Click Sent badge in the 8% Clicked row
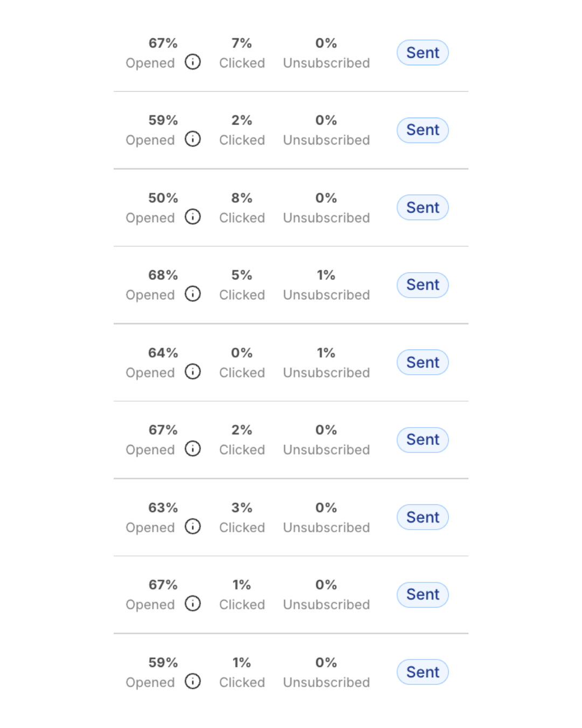582x728 pixels. 422,208
